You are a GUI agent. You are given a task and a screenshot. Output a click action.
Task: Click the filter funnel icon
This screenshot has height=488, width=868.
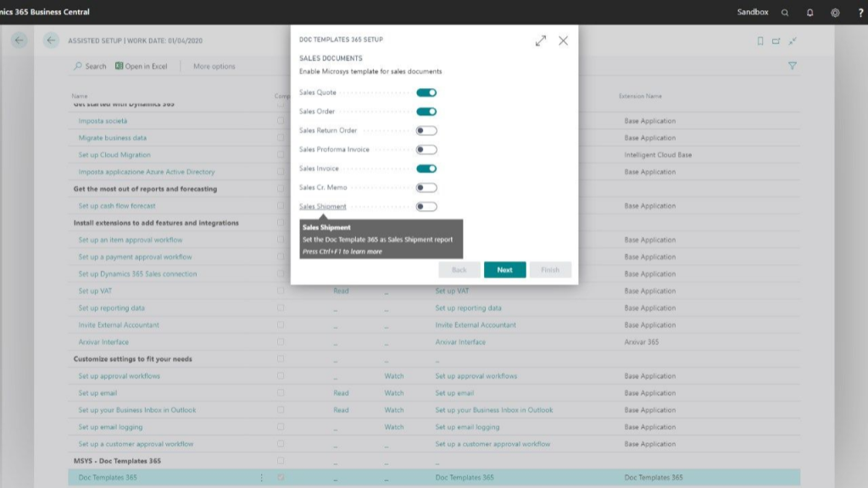click(x=793, y=66)
